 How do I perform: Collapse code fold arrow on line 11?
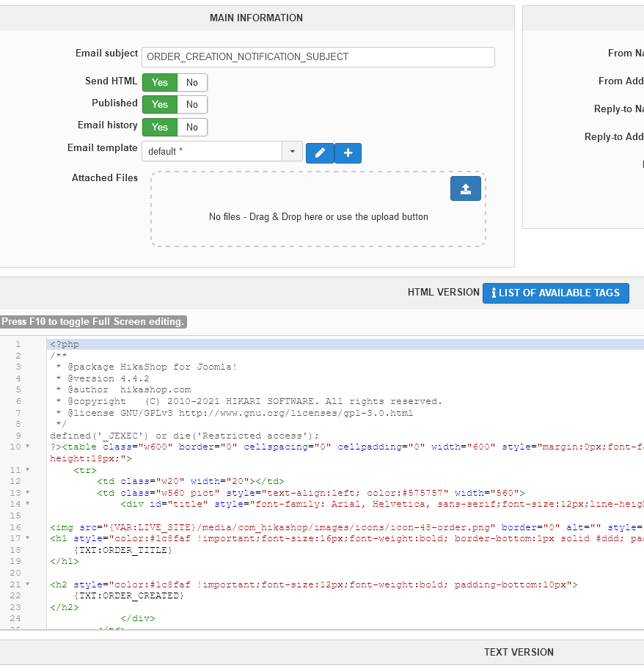(x=28, y=470)
